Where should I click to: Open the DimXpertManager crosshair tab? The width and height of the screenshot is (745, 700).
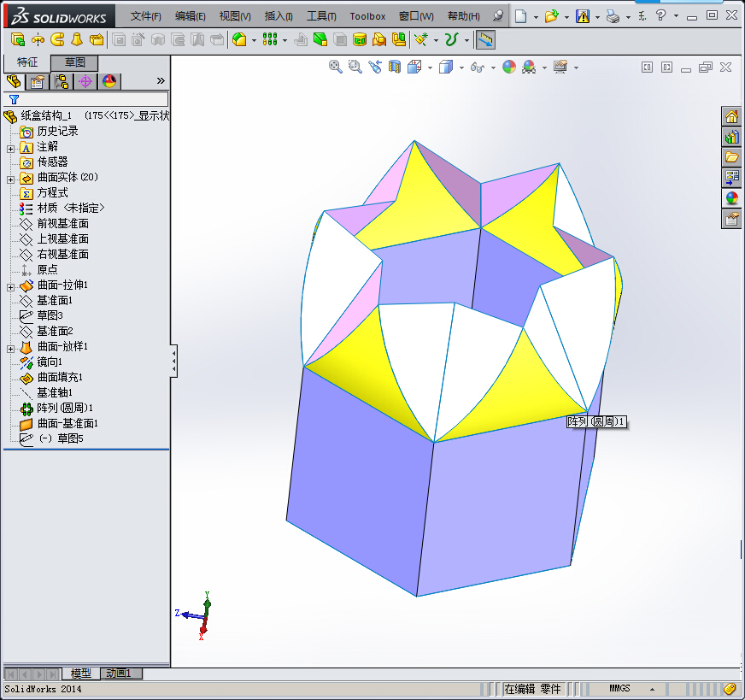(x=85, y=82)
